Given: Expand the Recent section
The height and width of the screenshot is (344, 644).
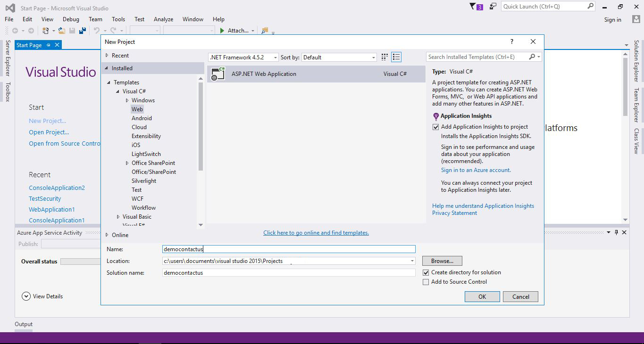Looking at the screenshot, I should pos(107,56).
